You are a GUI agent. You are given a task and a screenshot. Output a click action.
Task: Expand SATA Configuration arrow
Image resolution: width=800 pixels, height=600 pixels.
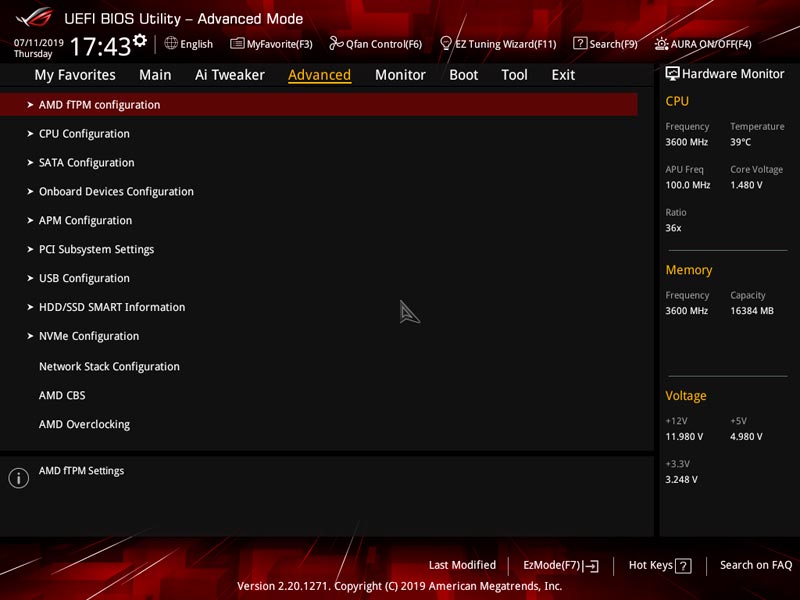click(30, 162)
